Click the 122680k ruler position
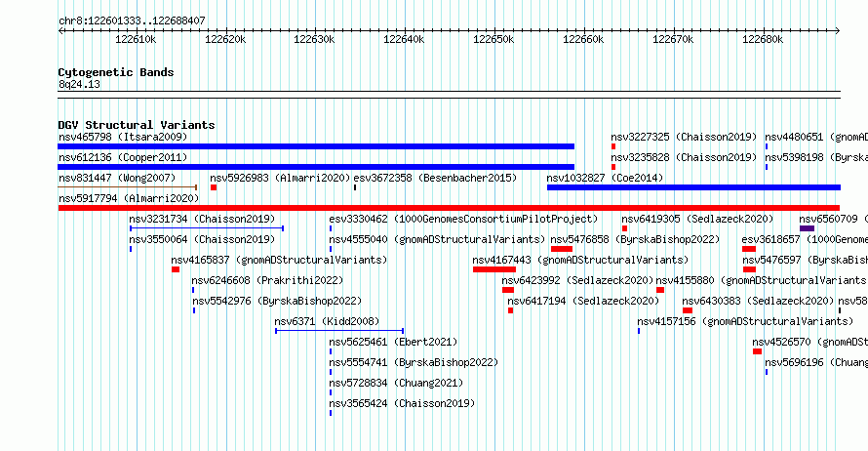868x451 pixels. (763, 39)
